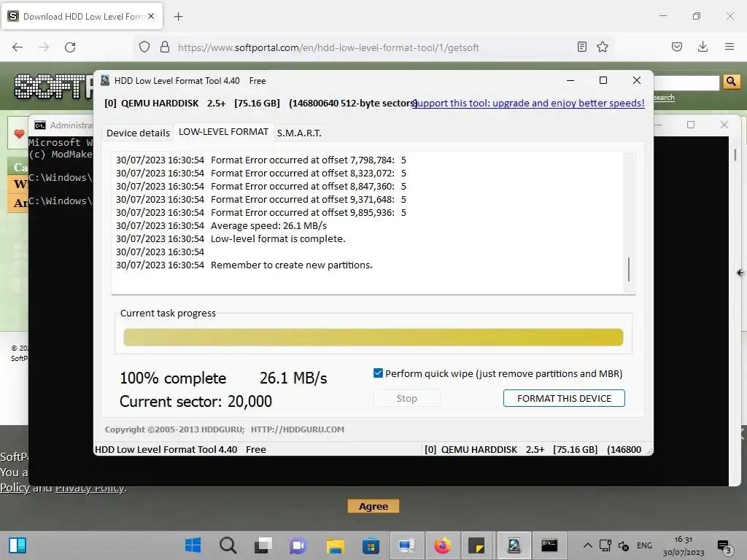The height and width of the screenshot is (560, 747).
Task: Switch to Firefox on the taskbar
Action: coord(443,545)
